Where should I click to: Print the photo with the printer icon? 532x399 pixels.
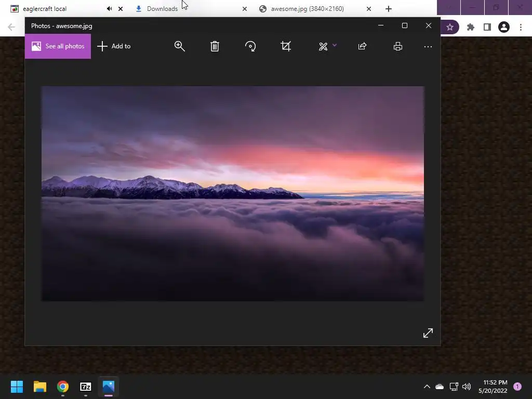pos(398,46)
